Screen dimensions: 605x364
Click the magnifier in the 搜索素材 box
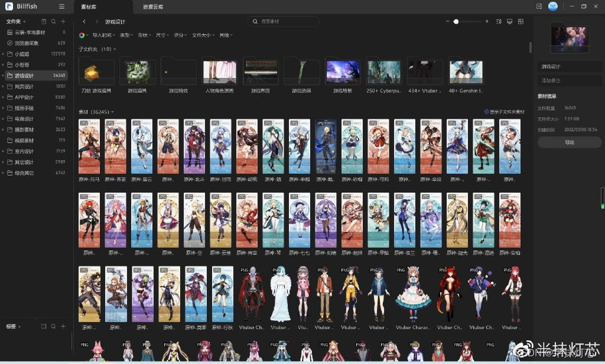click(255, 22)
